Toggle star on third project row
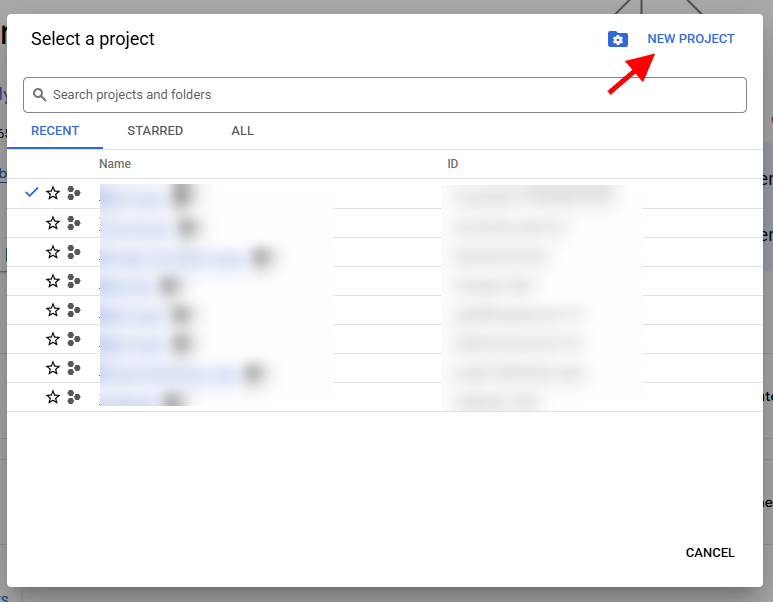 53,252
